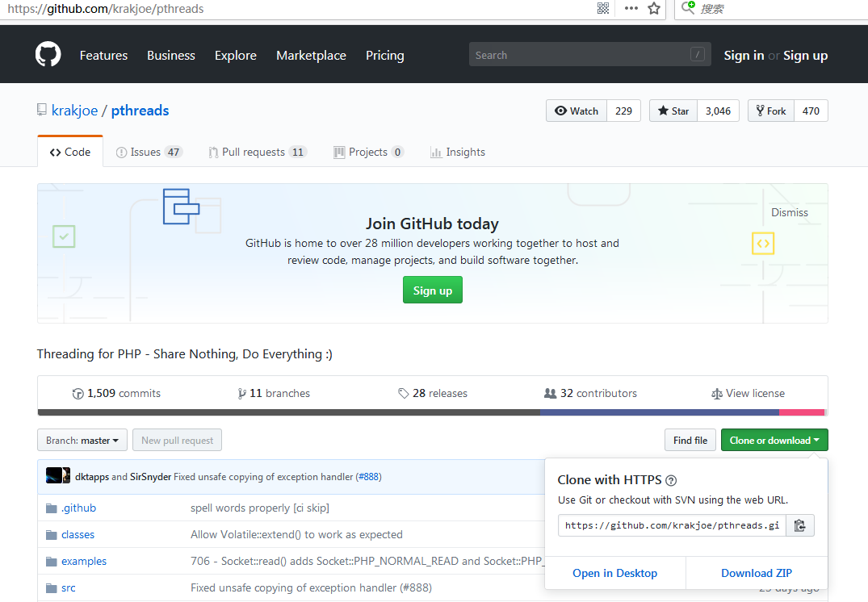The height and width of the screenshot is (602, 868).
Task: Fork the pthreads repository
Action: (770, 111)
